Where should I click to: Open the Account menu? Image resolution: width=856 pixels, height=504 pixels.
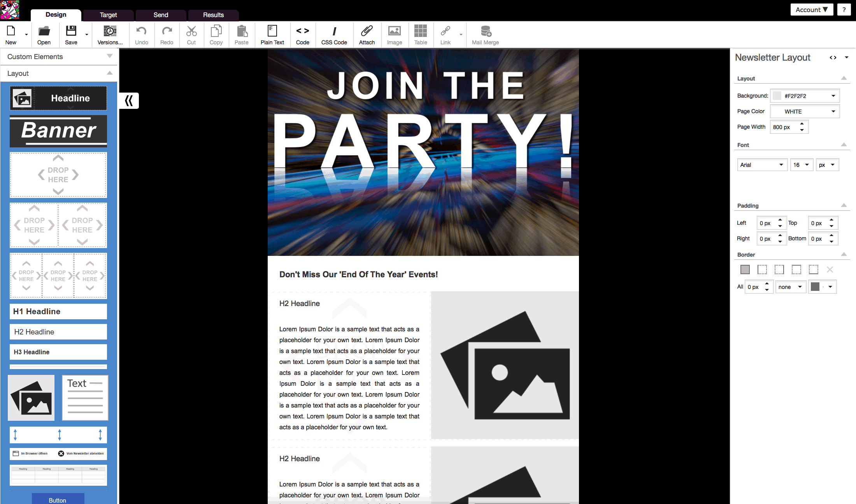click(x=811, y=10)
